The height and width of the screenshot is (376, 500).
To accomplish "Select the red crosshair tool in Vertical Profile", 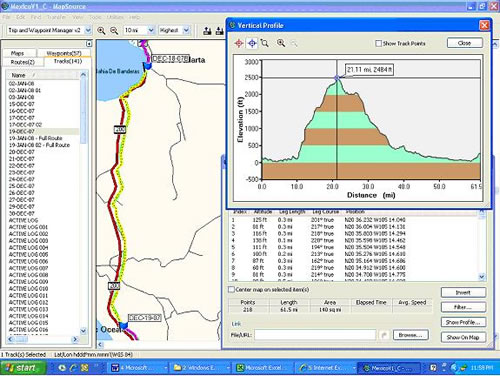I will pyautogui.click(x=239, y=43).
